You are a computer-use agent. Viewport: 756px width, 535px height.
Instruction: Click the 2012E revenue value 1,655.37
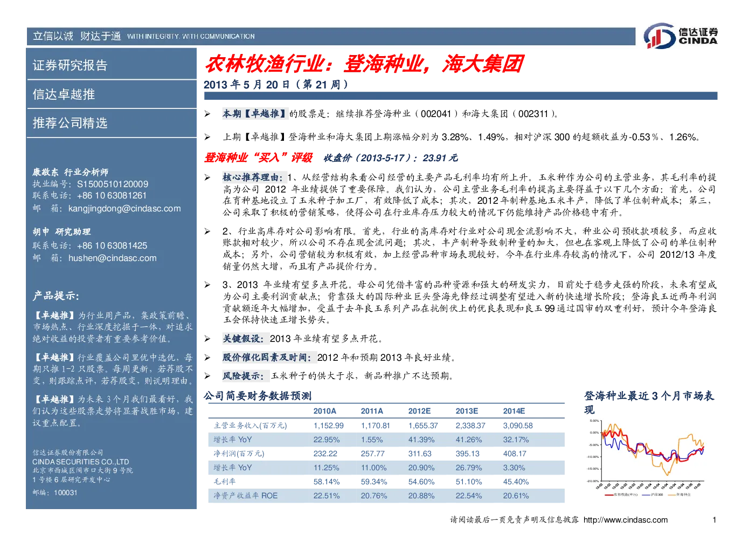tap(424, 426)
